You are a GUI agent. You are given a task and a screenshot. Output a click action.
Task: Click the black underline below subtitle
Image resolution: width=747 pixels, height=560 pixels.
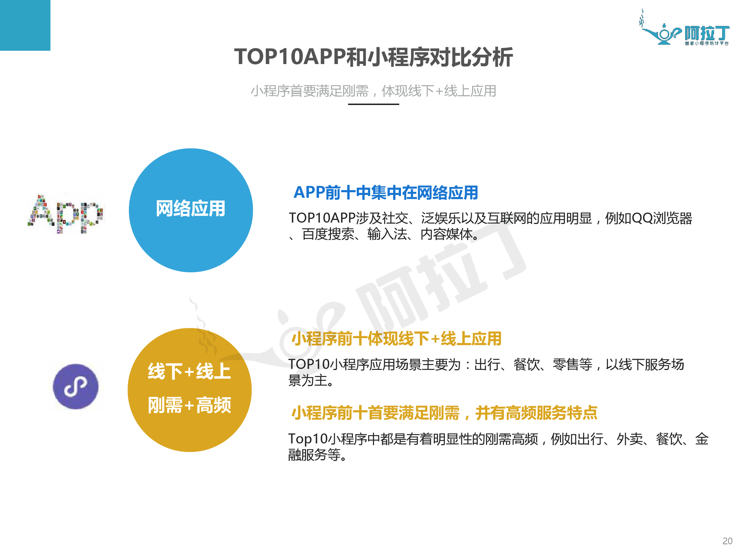[373, 104]
